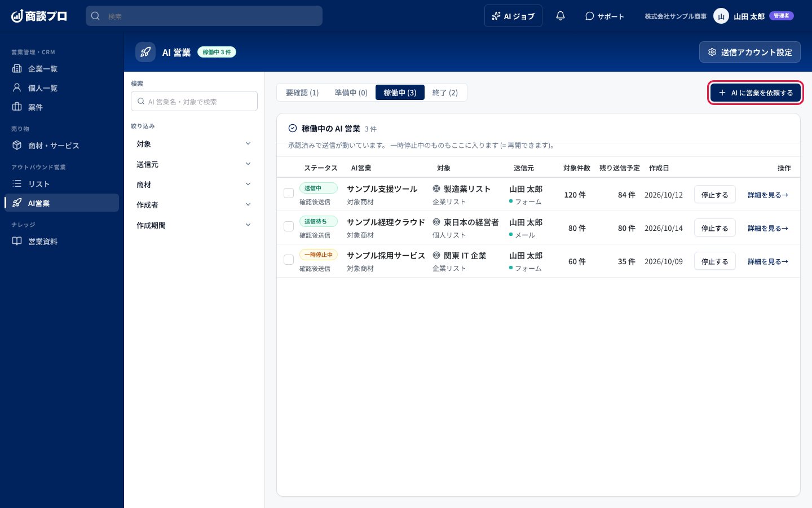Select the 稼働中 (3) tab
812x508 pixels.
click(400, 93)
